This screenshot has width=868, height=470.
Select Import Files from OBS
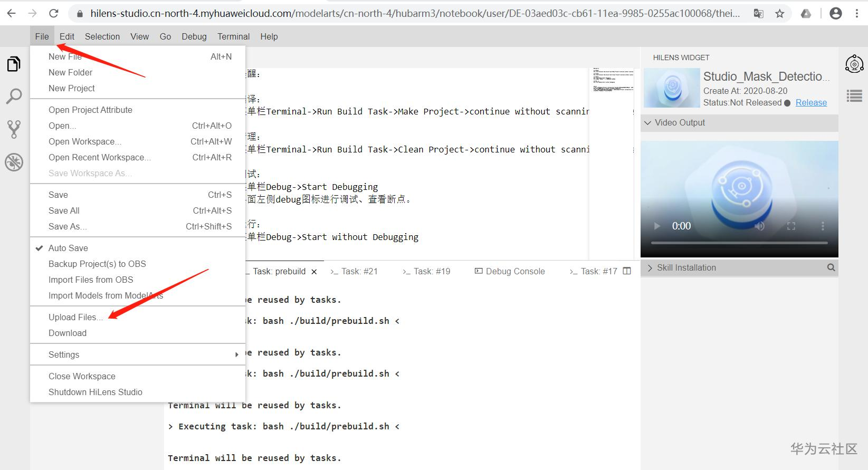pos(138,280)
